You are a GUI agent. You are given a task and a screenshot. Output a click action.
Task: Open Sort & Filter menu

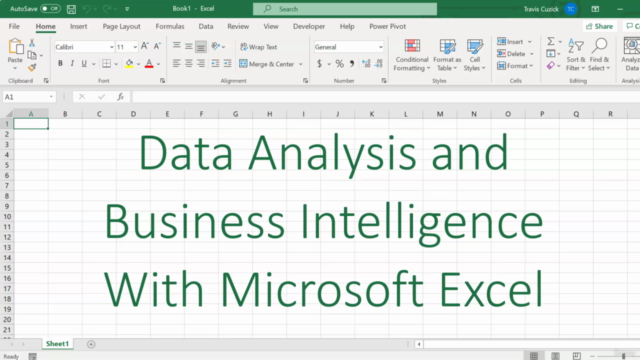coord(576,55)
